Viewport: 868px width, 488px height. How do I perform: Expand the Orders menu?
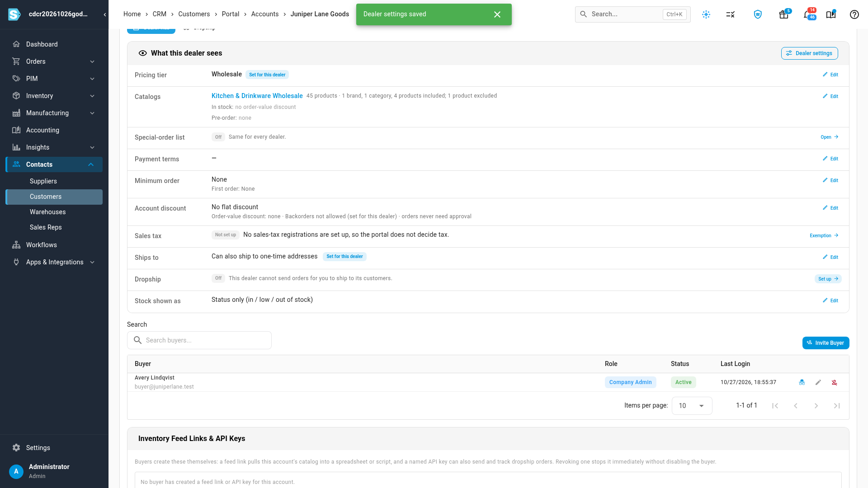coord(54,61)
